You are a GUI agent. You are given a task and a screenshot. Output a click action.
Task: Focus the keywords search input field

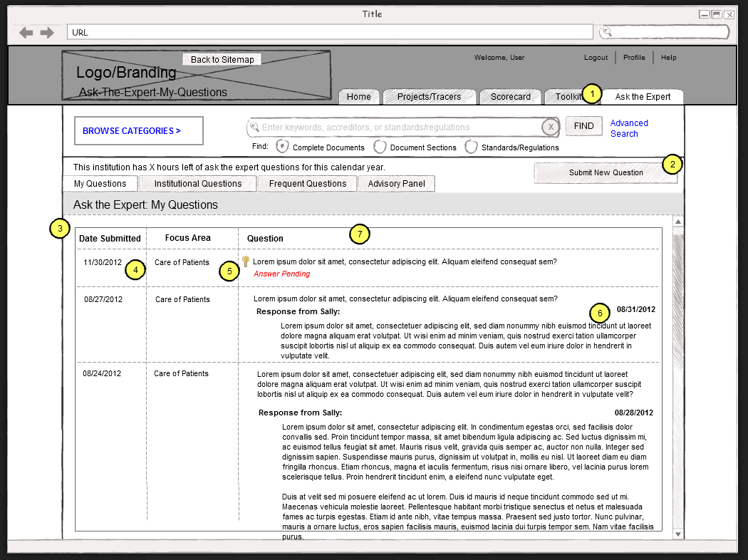[403, 128]
